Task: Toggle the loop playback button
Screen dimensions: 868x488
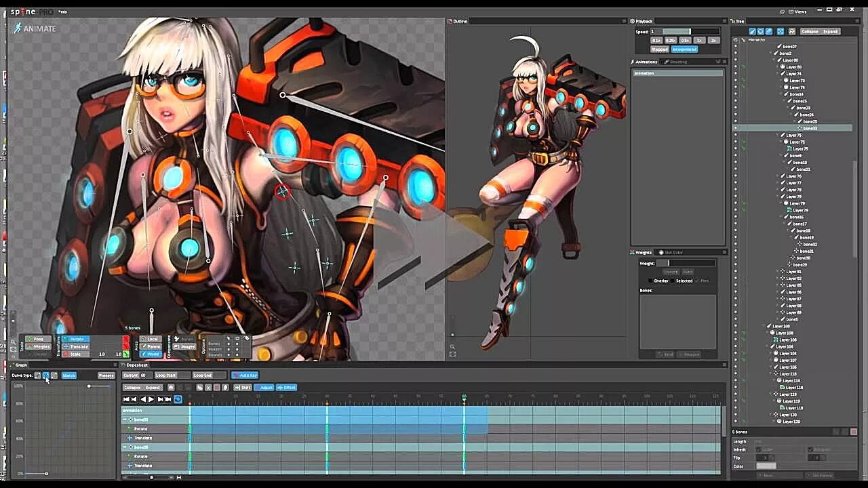Action: point(178,399)
